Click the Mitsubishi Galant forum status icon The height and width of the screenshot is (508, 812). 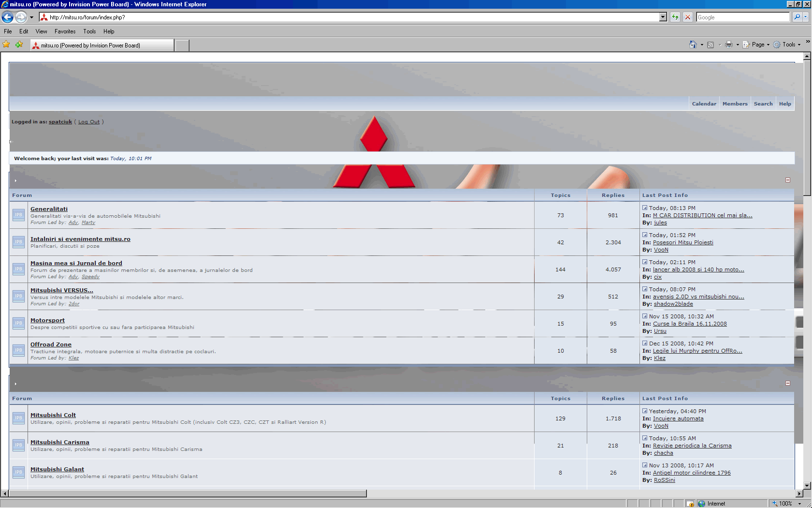click(18, 472)
